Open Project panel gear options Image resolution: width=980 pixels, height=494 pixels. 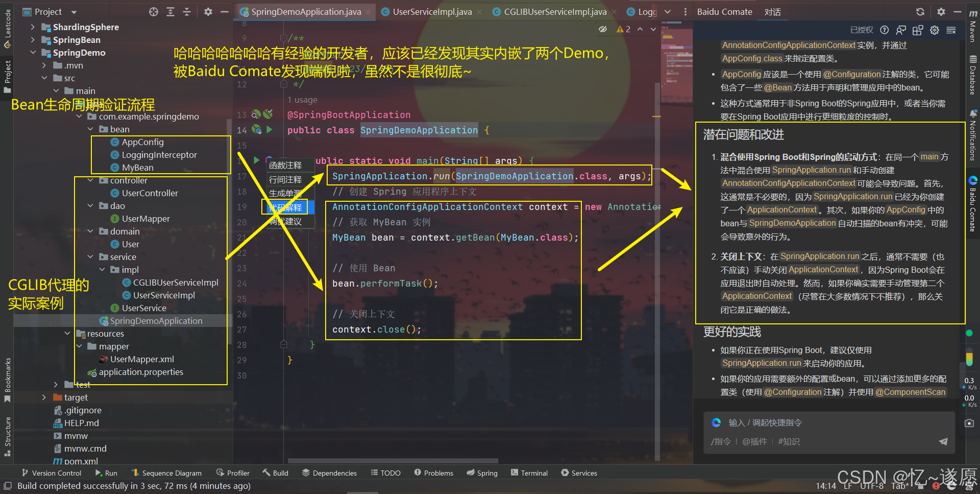coord(208,12)
